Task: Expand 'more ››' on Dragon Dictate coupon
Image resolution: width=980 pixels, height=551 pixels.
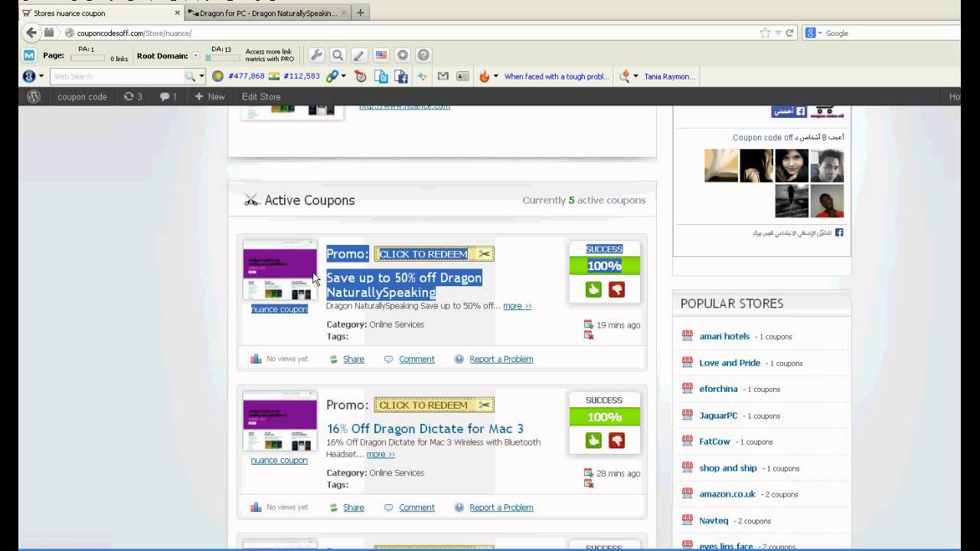Action: point(381,455)
